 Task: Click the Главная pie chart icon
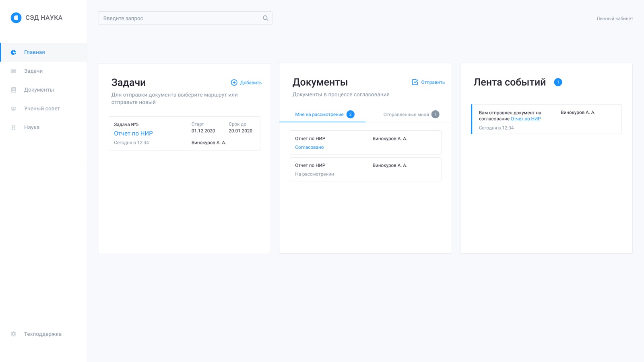click(x=13, y=52)
